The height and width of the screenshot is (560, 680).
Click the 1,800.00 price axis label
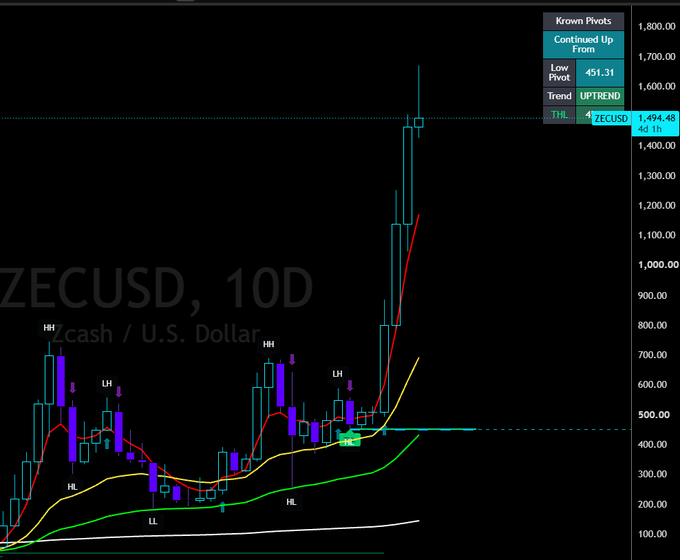[657, 26]
